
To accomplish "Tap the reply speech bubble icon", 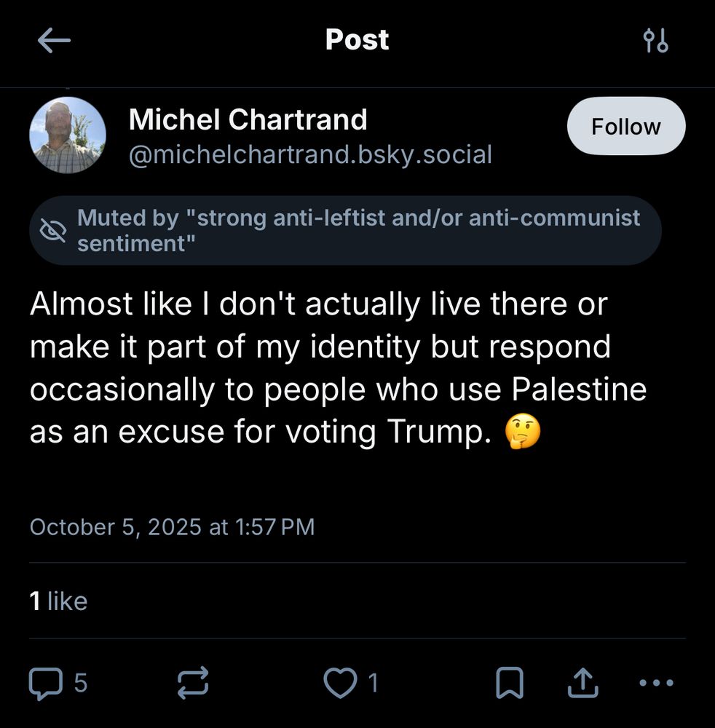I will pyautogui.click(x=46, y=682).
